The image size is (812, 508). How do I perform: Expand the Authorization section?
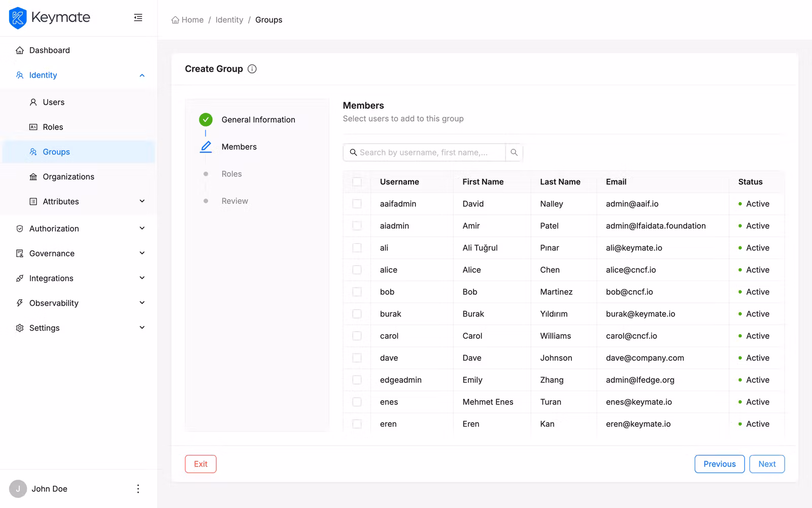[x=142, y=228]
